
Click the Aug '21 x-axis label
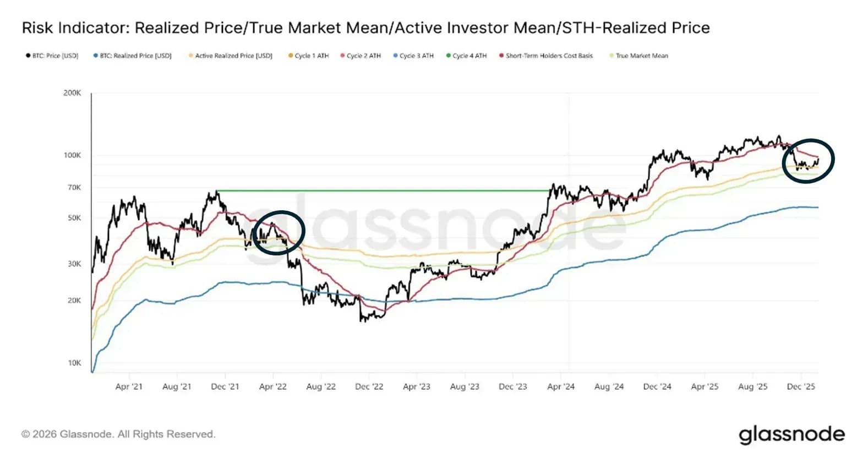pos(177,386)
